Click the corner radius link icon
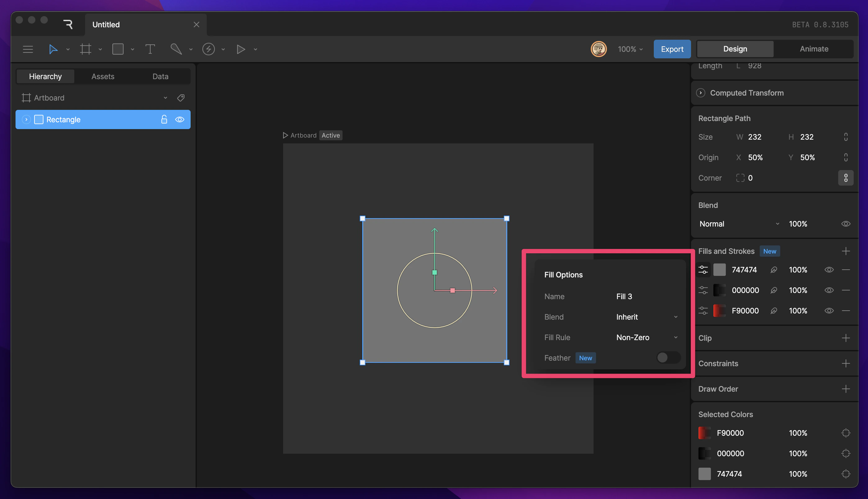 click(x=845, y=178)
